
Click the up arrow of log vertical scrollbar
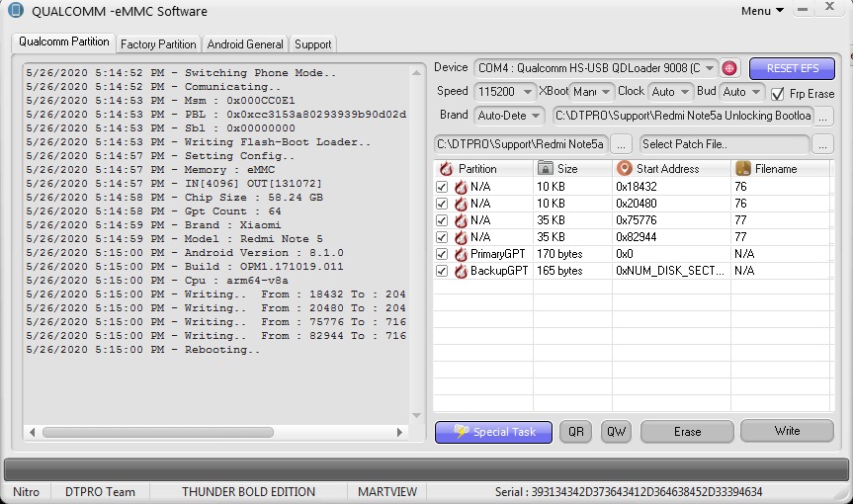(x=417, y=73)
